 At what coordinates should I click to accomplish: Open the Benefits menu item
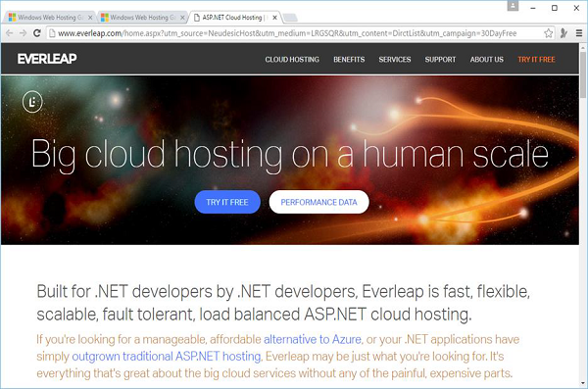pos(349,59)
